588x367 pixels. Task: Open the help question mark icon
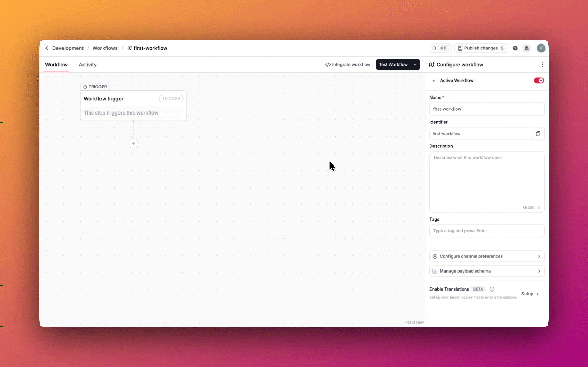coord(515,48)
